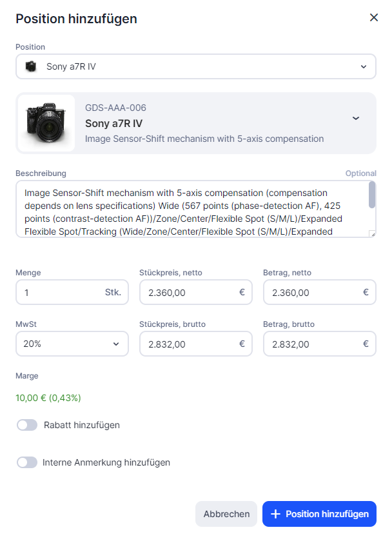This screenshot has height=541, width=392.
Task: Close the Position hinzufügen dialog
Action: pyautogui.click(x=374, y=17)
